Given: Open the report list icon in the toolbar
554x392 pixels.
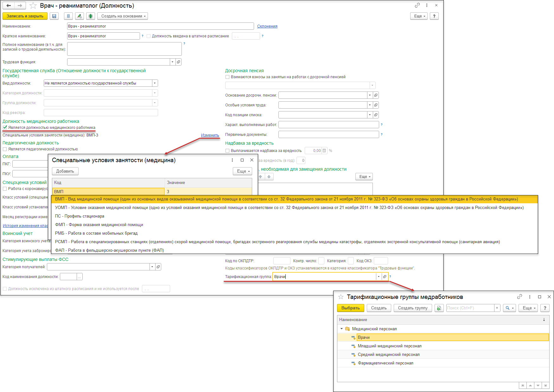Looking at the screenshot, I should point(68,16).
